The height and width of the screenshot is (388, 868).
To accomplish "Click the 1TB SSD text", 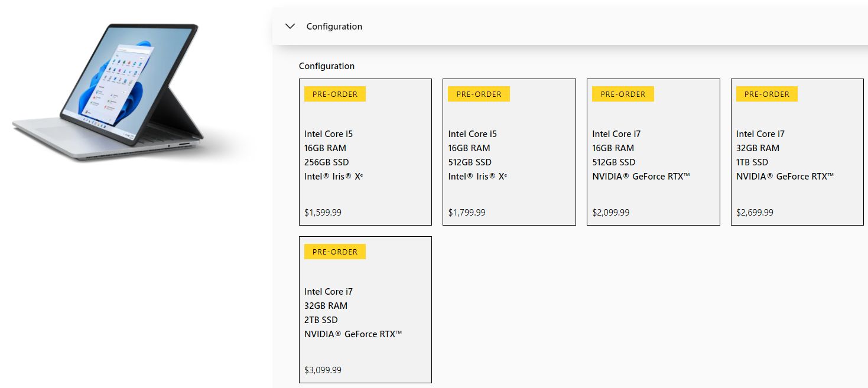I will (752, 162).
